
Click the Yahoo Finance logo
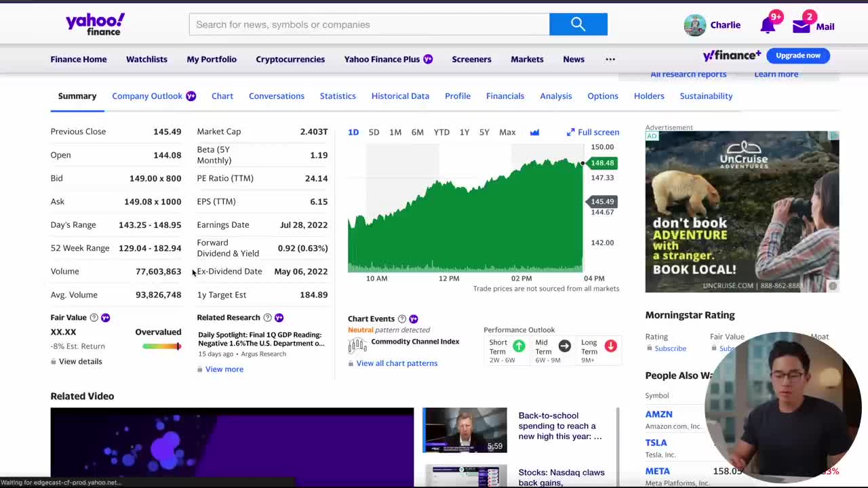(x=95, y=24)
